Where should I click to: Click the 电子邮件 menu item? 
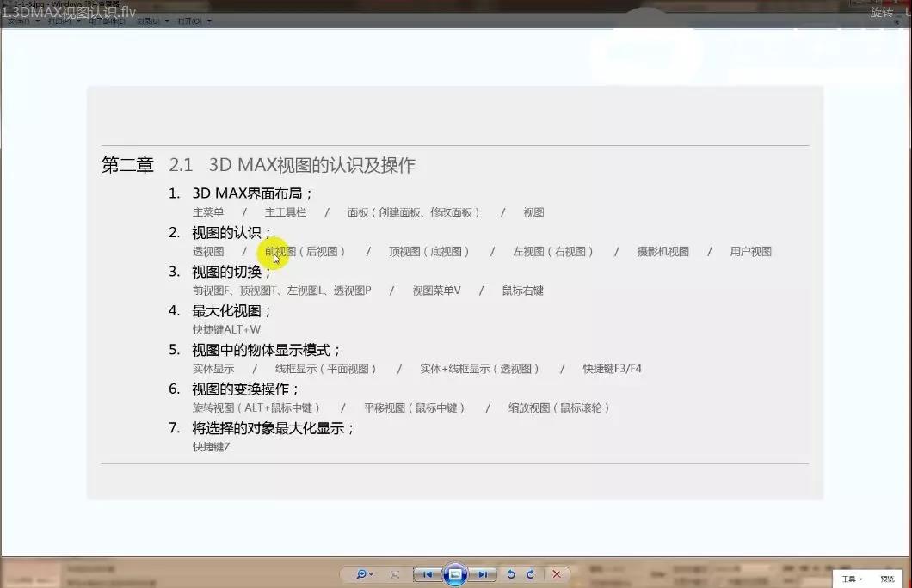107,21
